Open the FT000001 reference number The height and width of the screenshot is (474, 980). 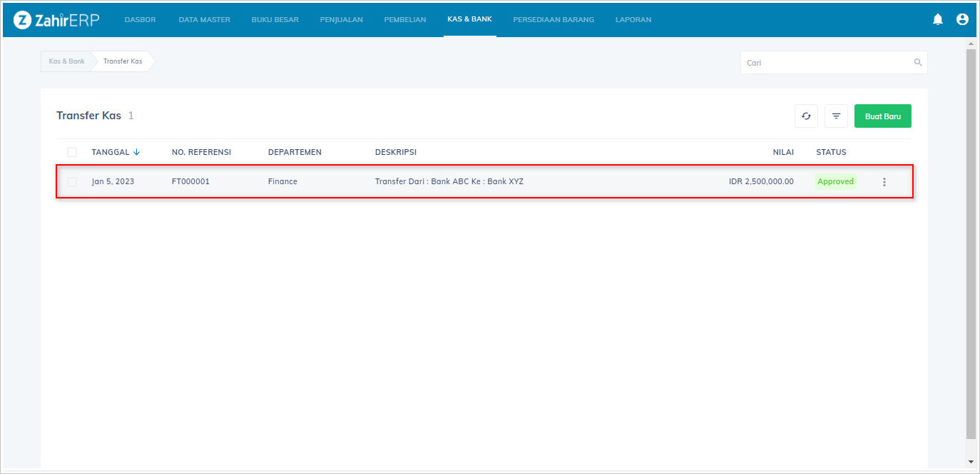coord(190,182)
